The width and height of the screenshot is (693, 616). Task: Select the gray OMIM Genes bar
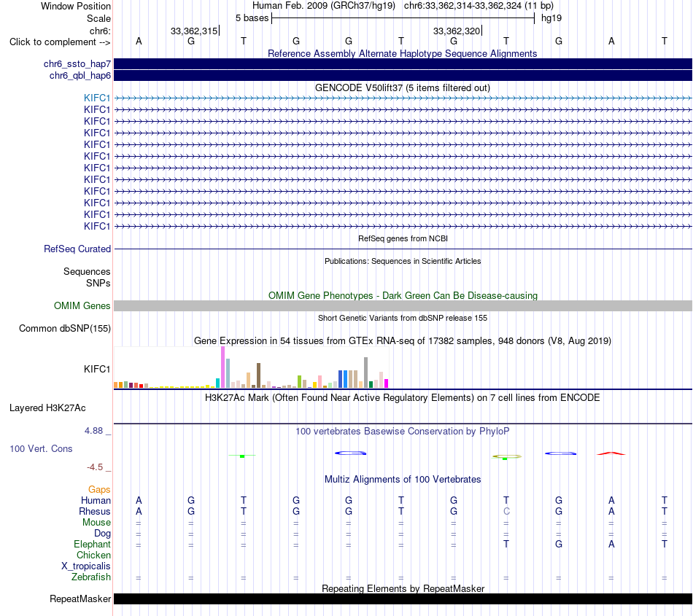click(403, 305)
